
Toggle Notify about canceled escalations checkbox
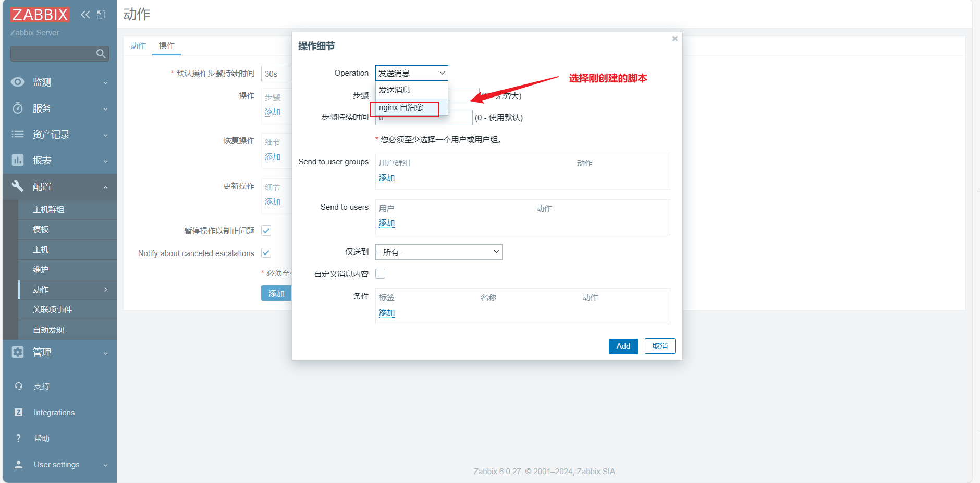click(266, 253)
